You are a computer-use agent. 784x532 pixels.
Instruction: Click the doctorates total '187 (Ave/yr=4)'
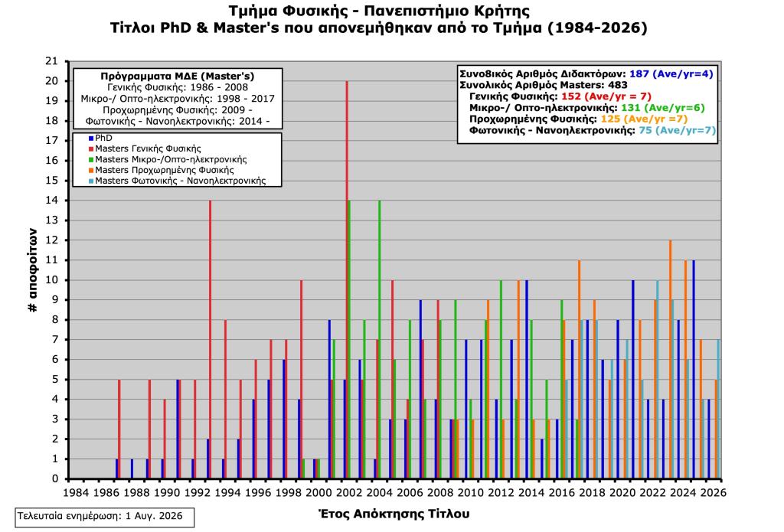pos(671,74)
